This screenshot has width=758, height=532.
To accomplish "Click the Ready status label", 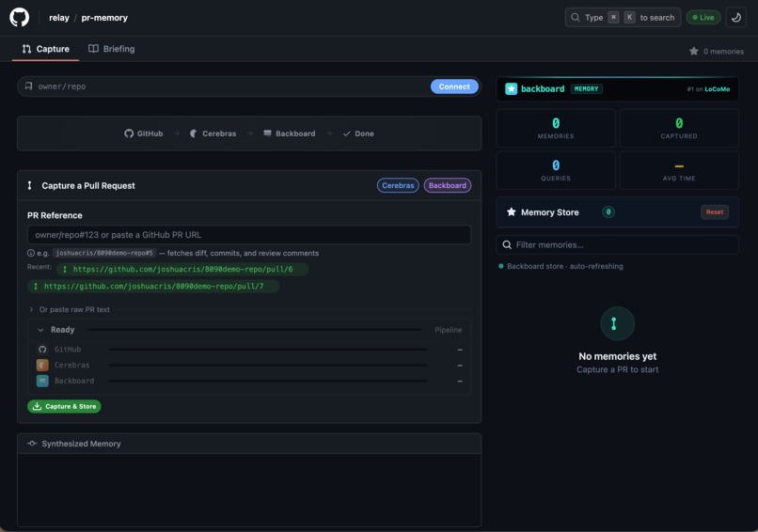I will [x=63, y=330].
